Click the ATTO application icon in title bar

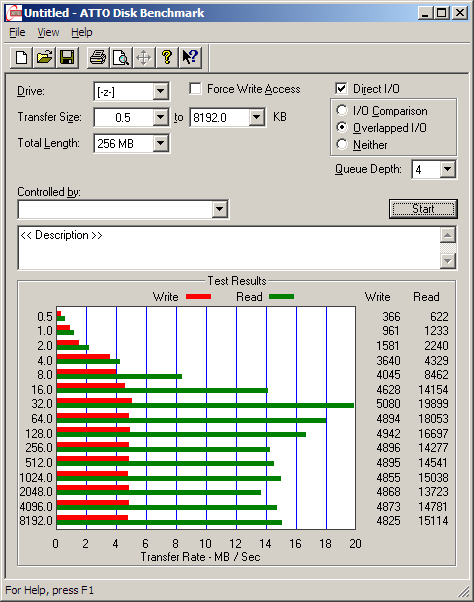coord(14,13)
